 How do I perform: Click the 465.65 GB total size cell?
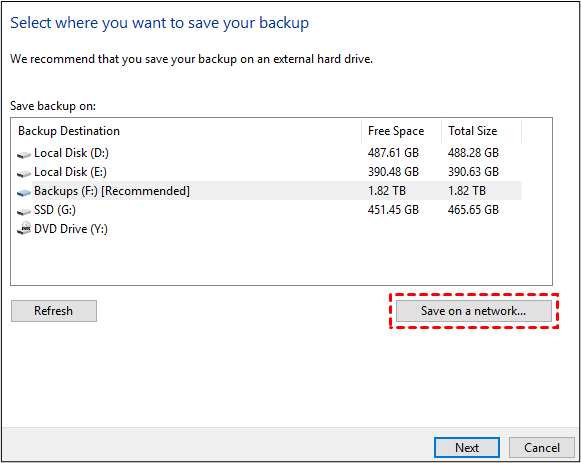(x=473, y=210)
